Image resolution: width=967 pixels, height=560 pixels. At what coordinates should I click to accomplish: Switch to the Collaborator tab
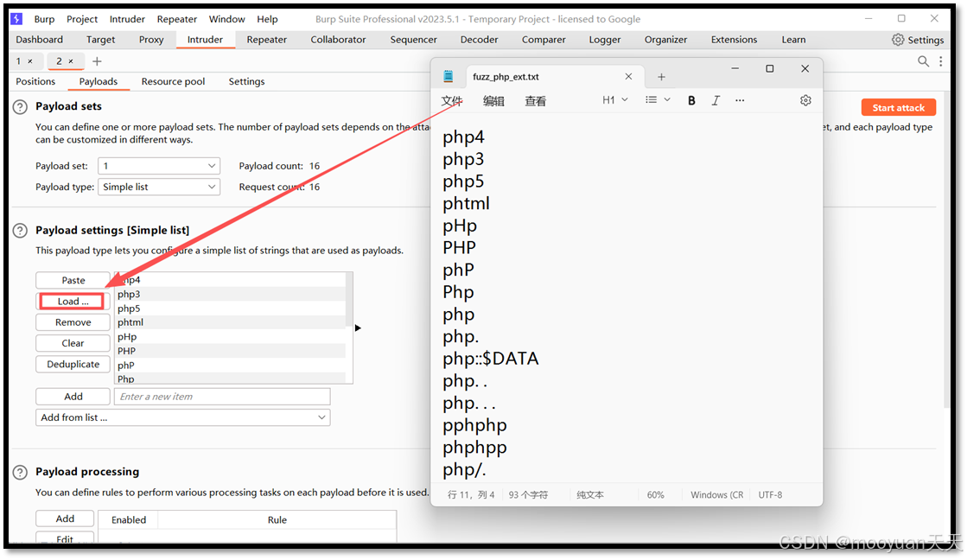[338, 40]
